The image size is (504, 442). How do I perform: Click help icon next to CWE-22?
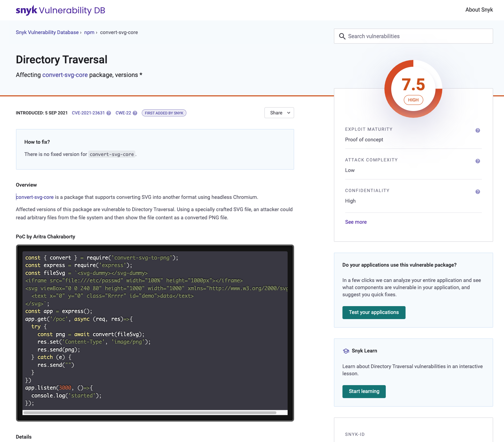point(135,113)
